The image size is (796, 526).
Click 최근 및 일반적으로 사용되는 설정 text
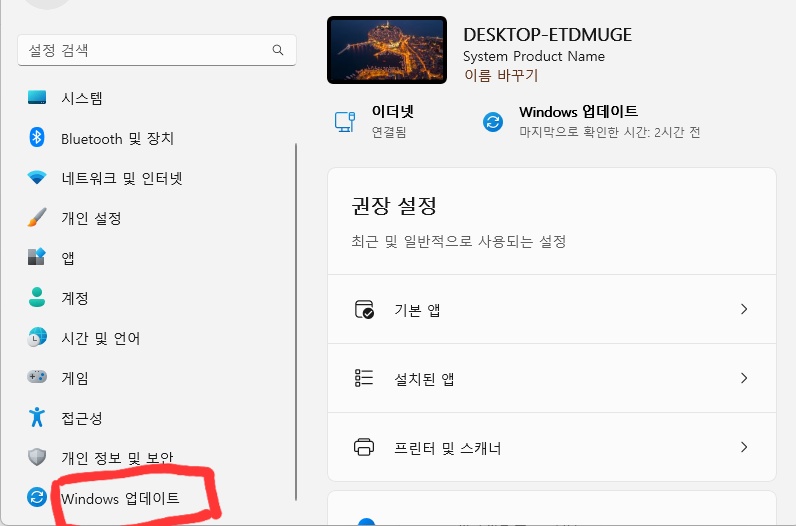[x=459, y=241]
